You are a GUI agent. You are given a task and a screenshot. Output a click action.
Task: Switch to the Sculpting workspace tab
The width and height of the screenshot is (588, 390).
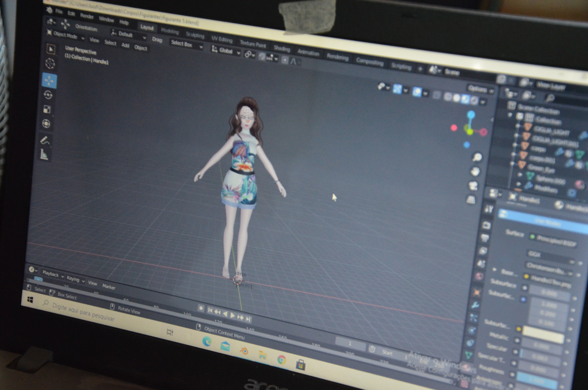click(x=195, y=35)
